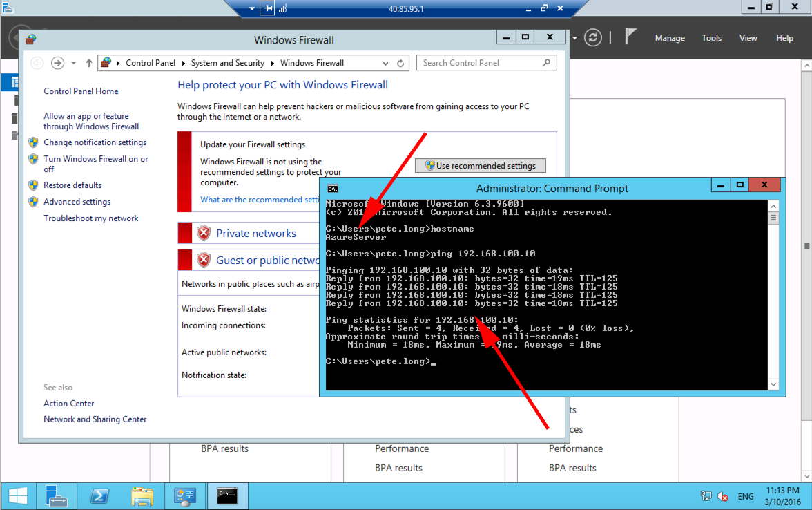The width and height of the screenshot is (812, 510).
Task: Open Control Panel Home link
Action: (x=81, y=91)
